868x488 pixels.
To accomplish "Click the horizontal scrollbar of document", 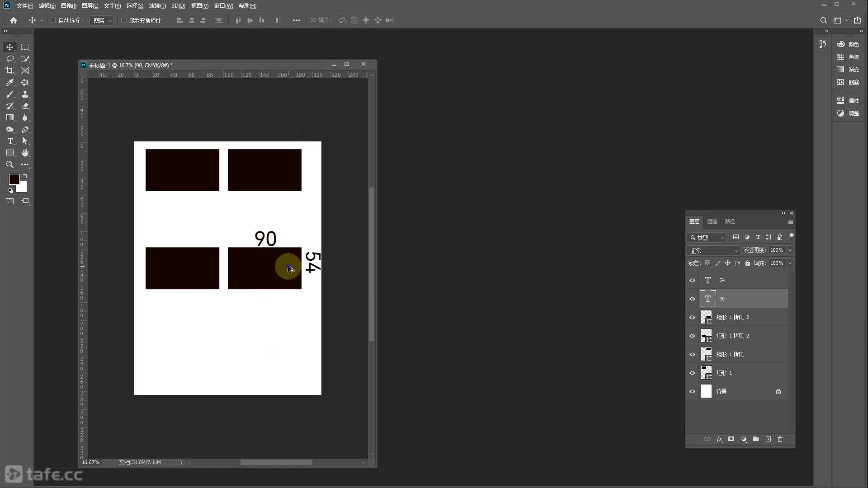I will click(276, 462).
